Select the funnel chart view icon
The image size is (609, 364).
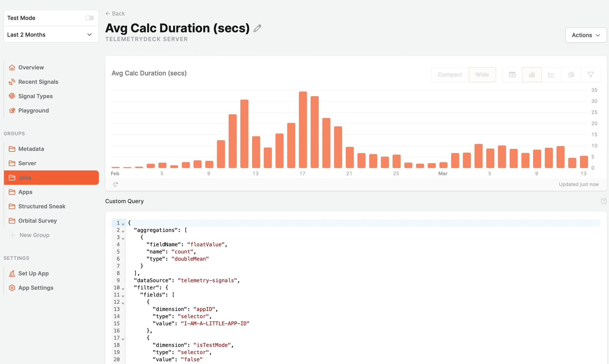pos(590,75)
